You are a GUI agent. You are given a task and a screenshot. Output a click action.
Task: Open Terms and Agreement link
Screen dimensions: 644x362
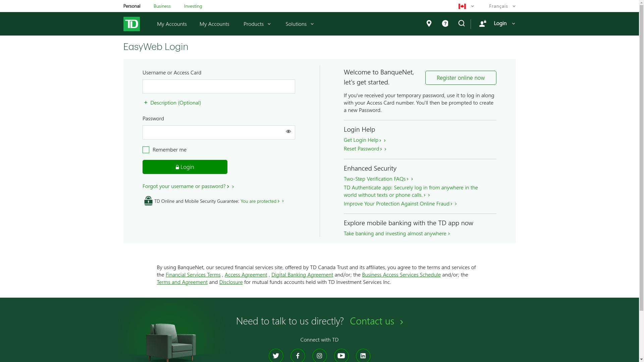pos(182,282)
